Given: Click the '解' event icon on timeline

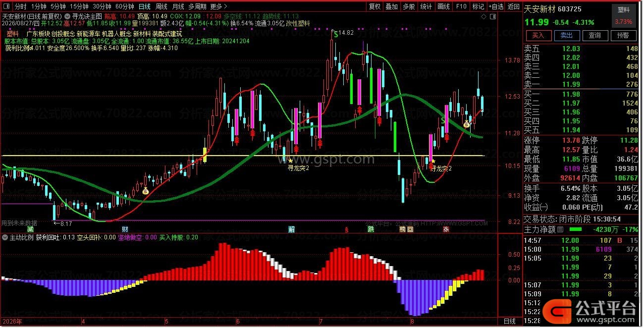Looking at the screenshot, I should (291, 229).
